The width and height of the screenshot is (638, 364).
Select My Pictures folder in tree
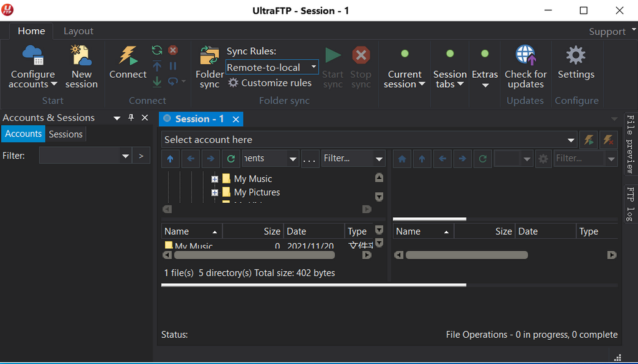click(257, 192)
